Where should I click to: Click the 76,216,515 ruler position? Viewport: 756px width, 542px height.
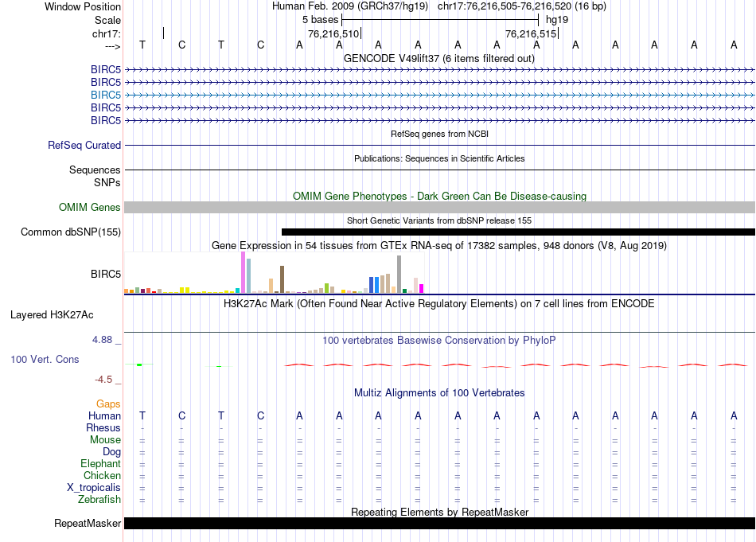[531, 33]
